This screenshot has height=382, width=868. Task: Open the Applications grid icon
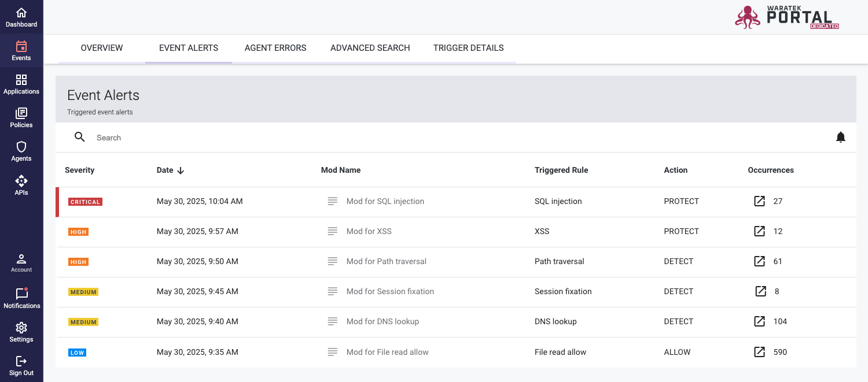click(x=21, y=80)
